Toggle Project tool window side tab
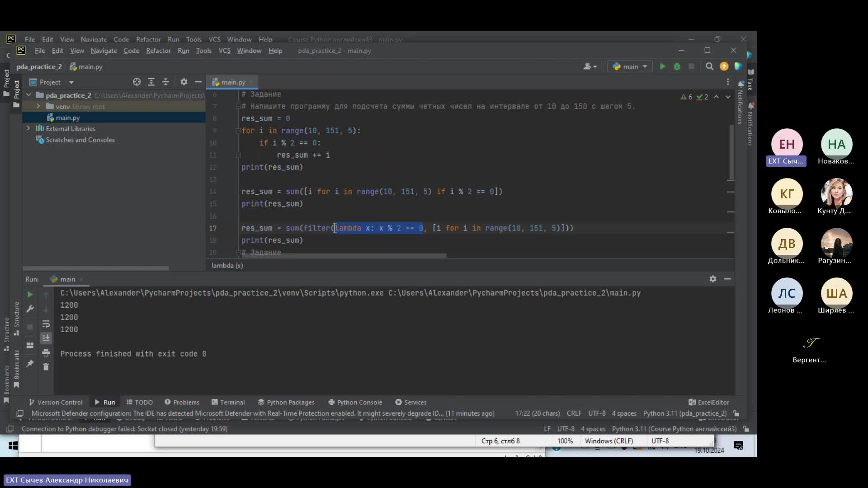The width and height of the screenshot is (868, 488). tap(17, 94)
